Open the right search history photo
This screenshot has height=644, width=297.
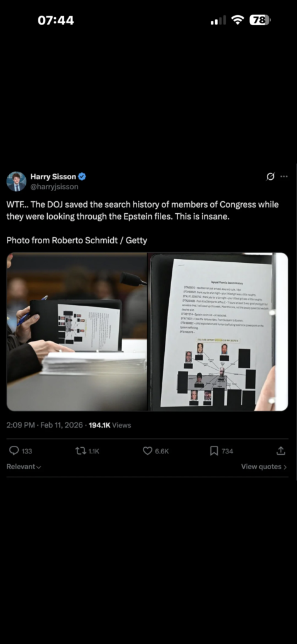coord(218,332)
